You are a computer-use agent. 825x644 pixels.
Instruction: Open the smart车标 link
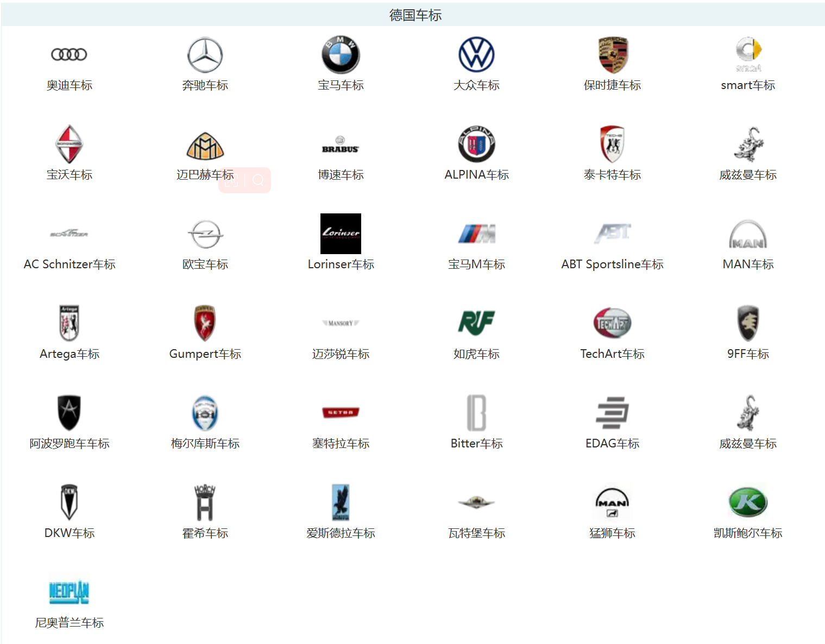click(x=748, y=85)
